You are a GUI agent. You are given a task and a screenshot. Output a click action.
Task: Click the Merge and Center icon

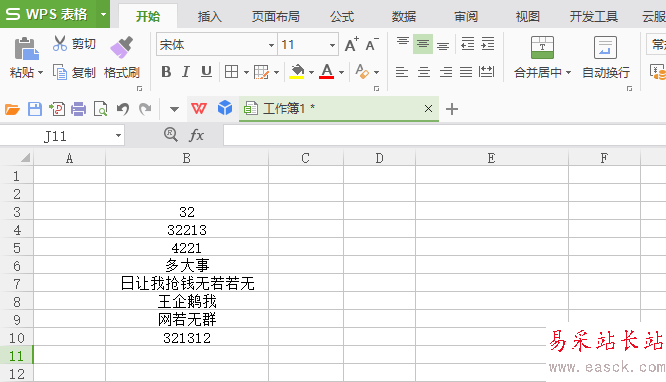[x=542, y=47]
